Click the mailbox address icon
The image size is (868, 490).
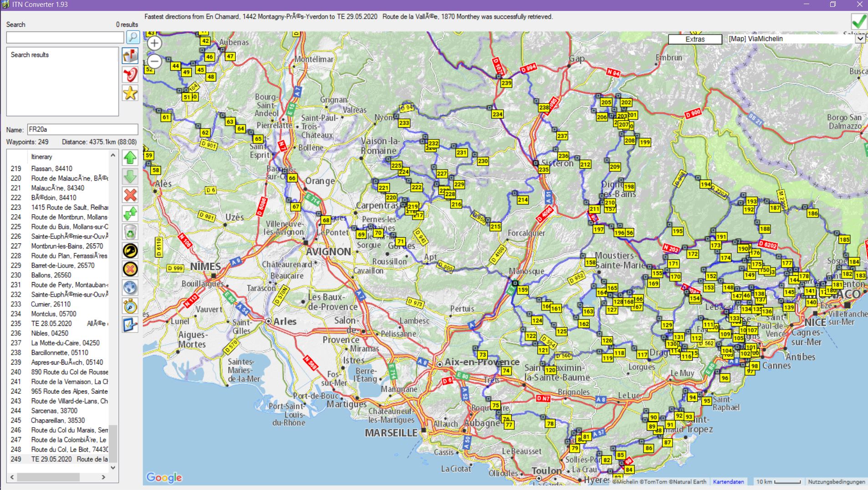point(130,55)
